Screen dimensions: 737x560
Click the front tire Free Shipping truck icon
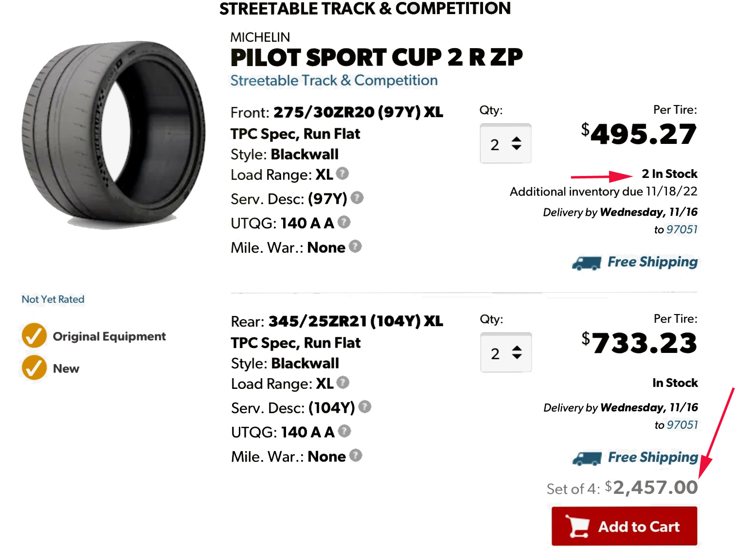pos(586,263)
